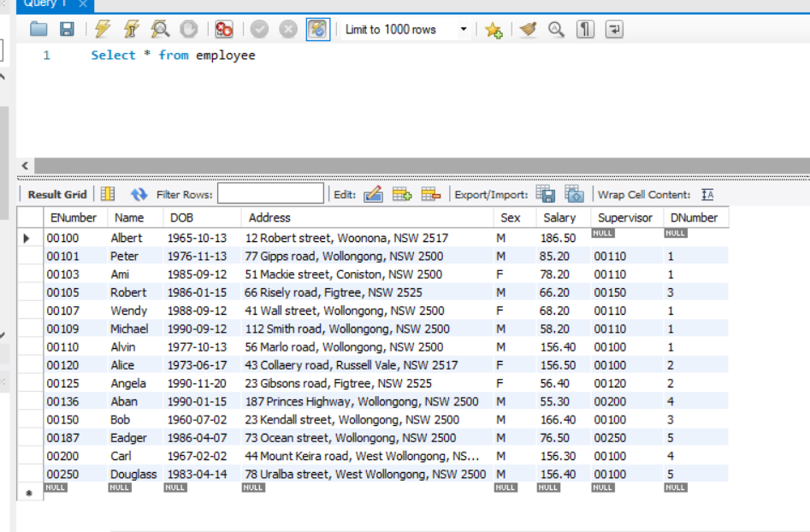Image resolution: width=810 pixels, height=532 pixels.
Task: Refresh the result grid
Action: [x=138, y=194]
